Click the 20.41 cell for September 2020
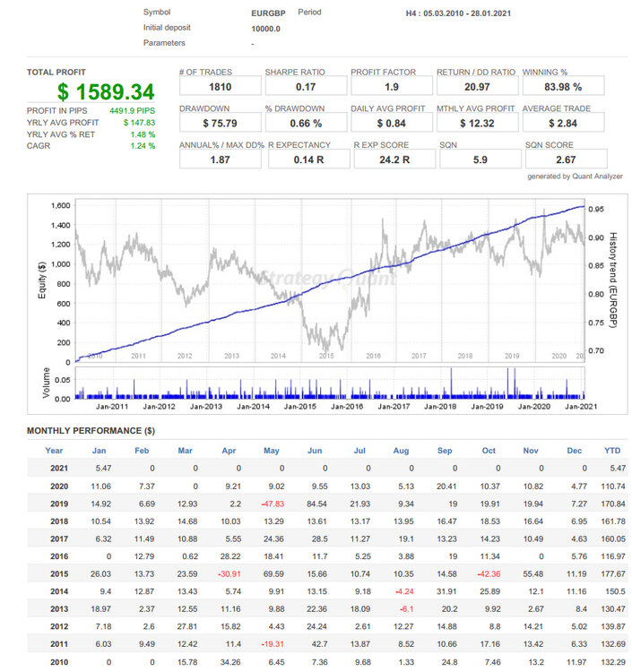 [446, 487]
